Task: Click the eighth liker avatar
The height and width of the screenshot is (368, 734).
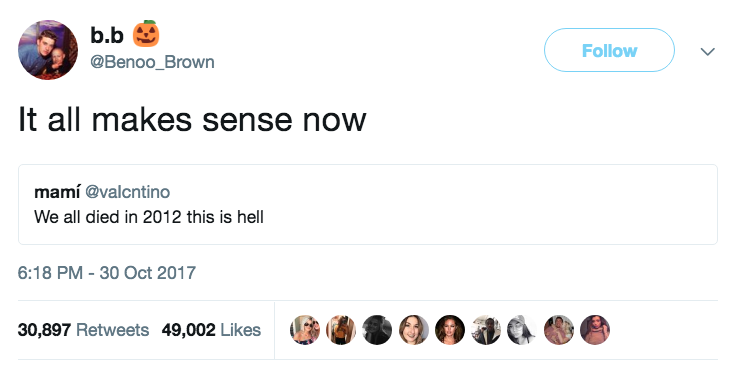Action: [x=558, y=330]
